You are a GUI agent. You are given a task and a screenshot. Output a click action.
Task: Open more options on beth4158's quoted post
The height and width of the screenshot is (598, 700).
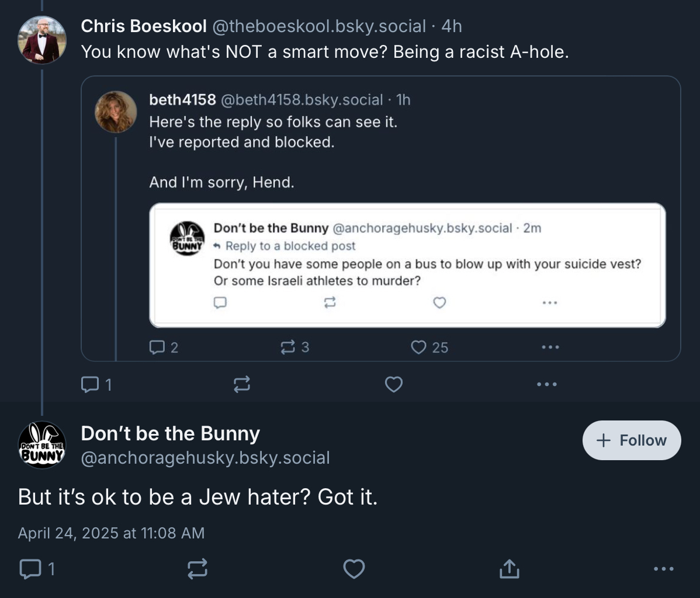[550, 347]
